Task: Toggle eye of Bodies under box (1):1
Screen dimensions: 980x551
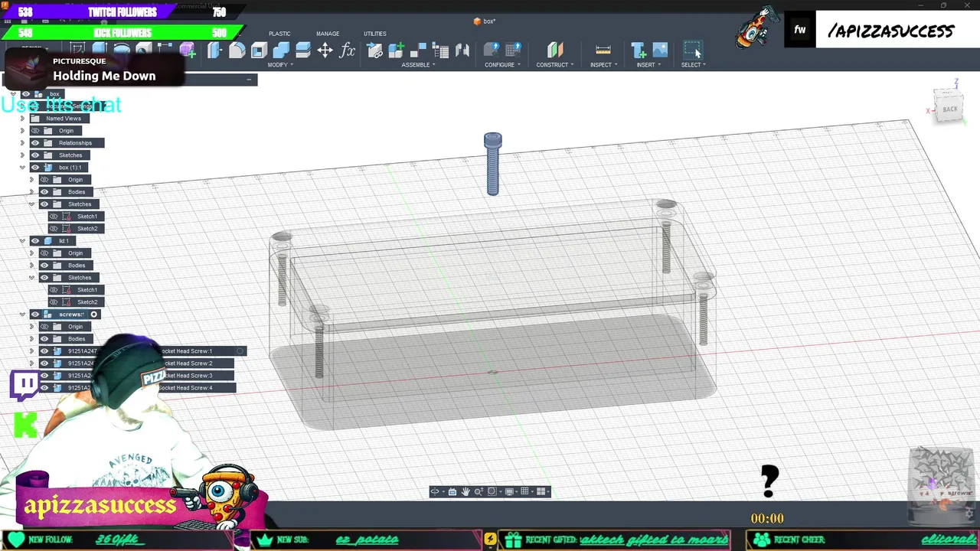Action: point(44,192)
